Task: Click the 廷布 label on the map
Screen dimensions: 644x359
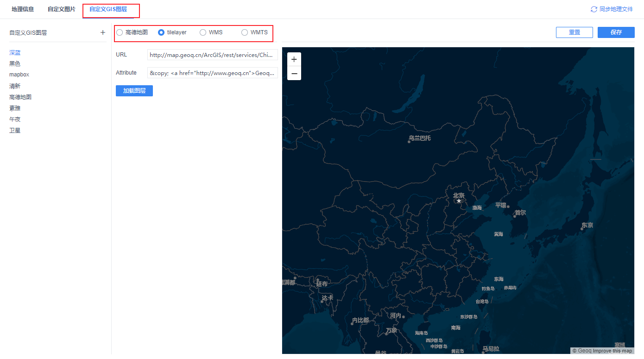Action: [x=322, y=283]
